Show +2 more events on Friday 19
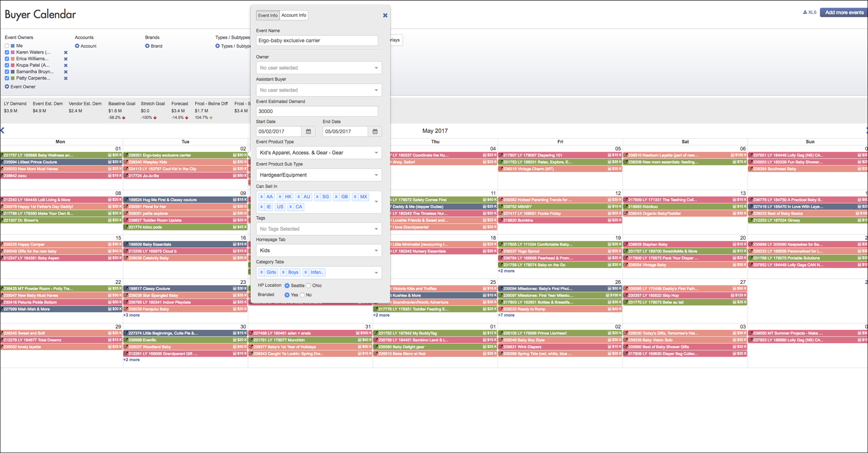This screenshot has width=868, height=453. point(506,271)
